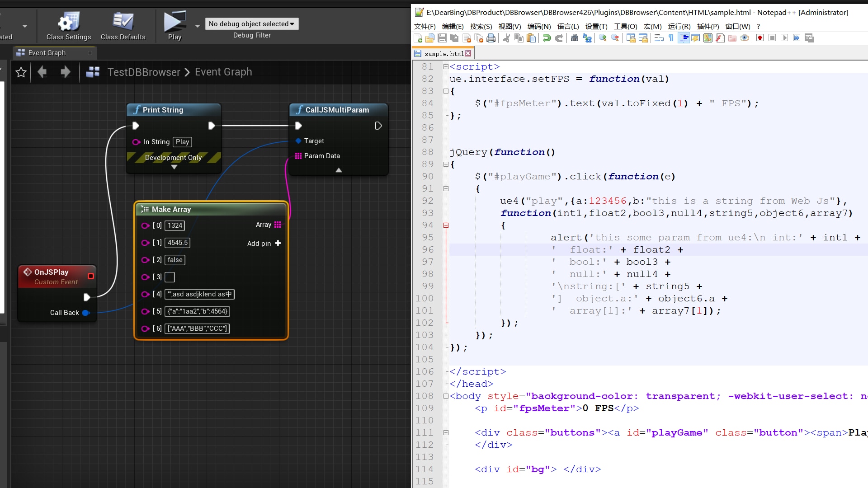Switch to the Event Graph tab
The image size is (868, 488).
[x=48, y=52]
